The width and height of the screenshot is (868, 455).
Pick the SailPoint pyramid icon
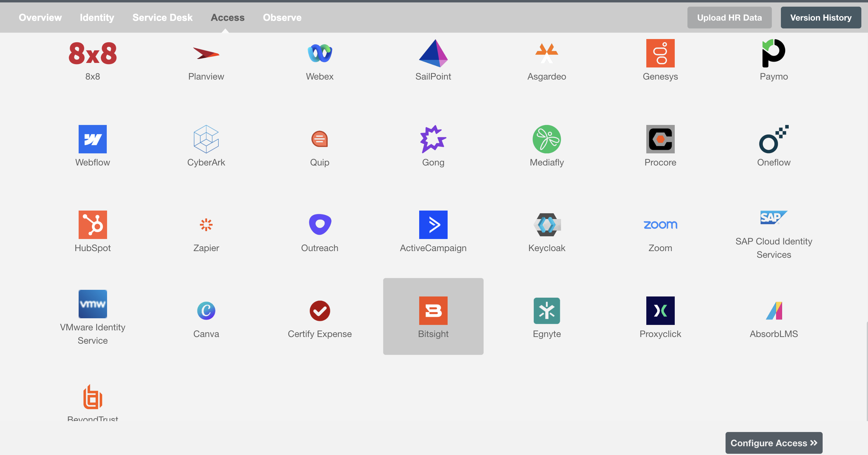[433, 53]
